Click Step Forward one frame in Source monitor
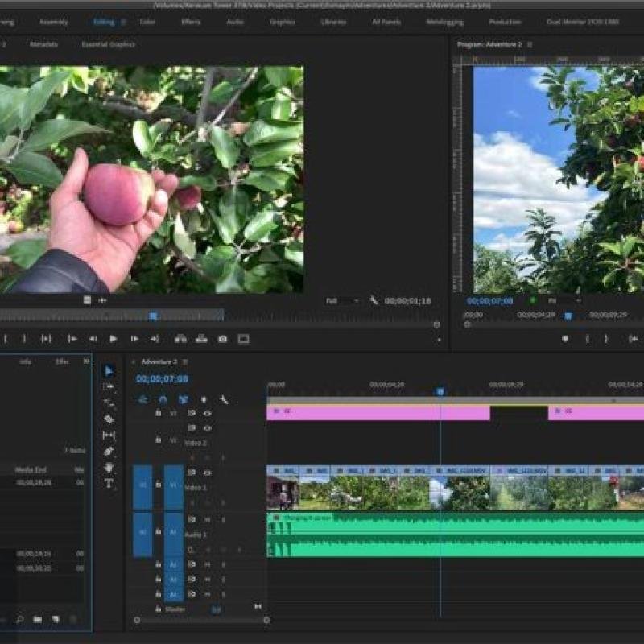644x644 pixels. click(134, 339)
